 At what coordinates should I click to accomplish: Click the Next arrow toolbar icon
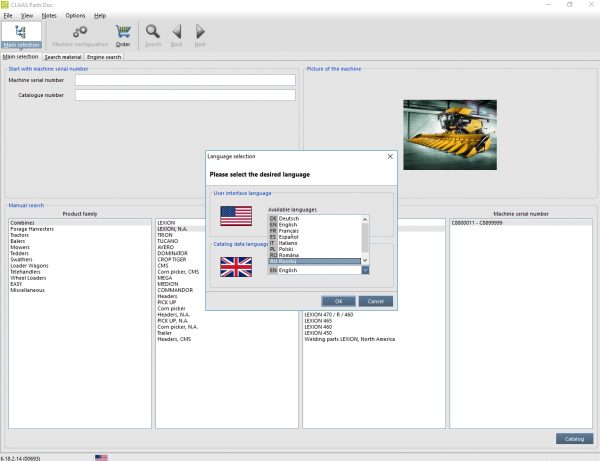pyautogui.click(x=200, y=31)
